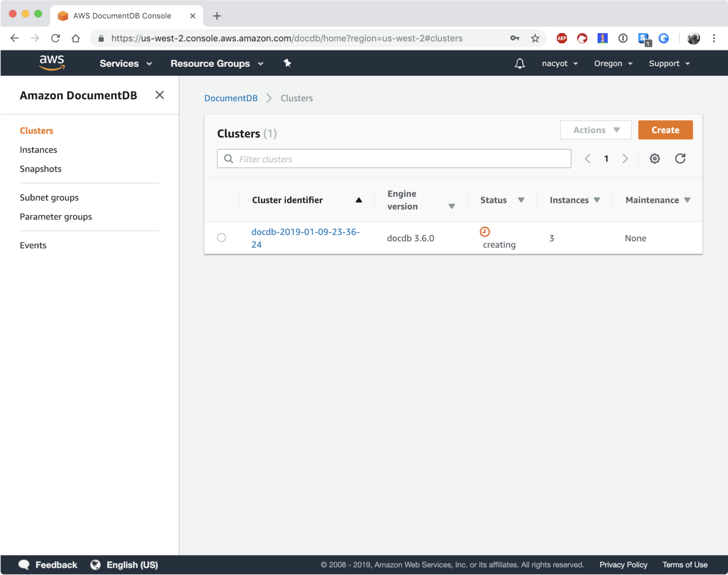The image size is (728, 575).
Task: Close the AWS DocumentDB Console tab
Action: click(x=193, y=16)
